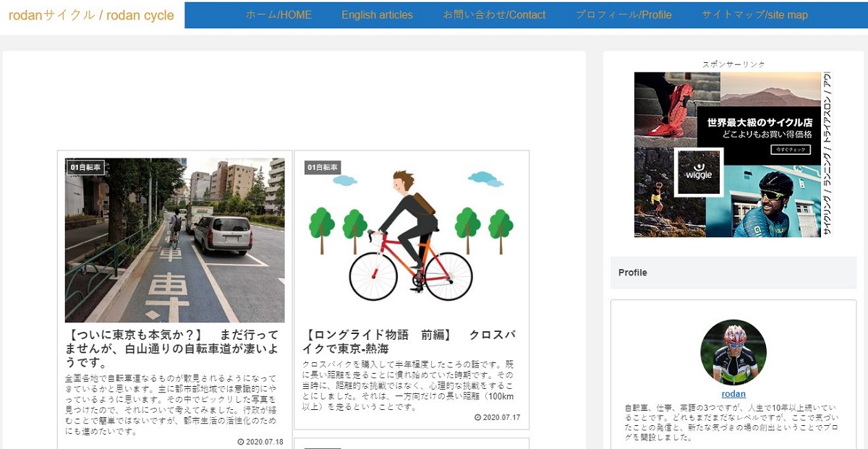Open article ロングライド物語 前編 クロスバイクで東京-熱海
Image resolution: width=868 pixels, height=449 pixels.
click(409, 342)
